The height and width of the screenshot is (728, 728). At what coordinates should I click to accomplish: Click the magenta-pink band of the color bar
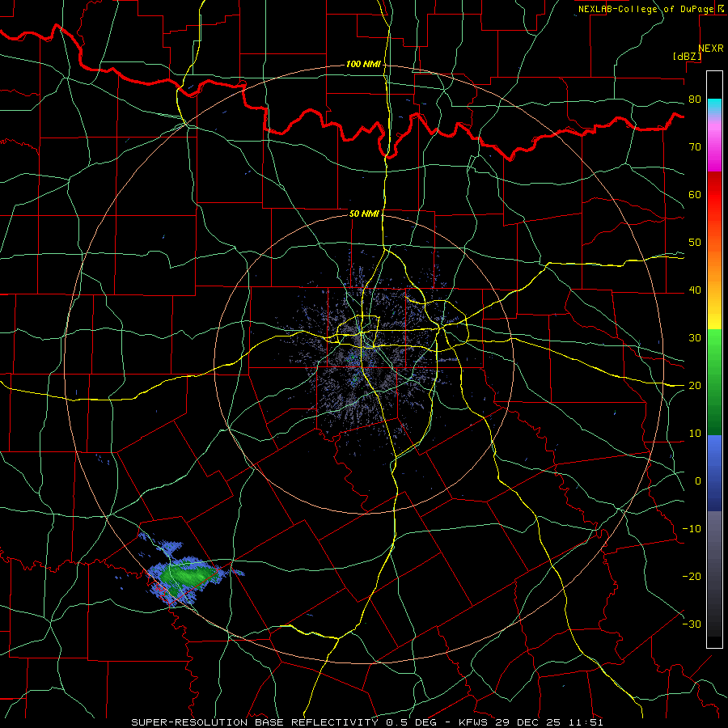coord(714,144)
